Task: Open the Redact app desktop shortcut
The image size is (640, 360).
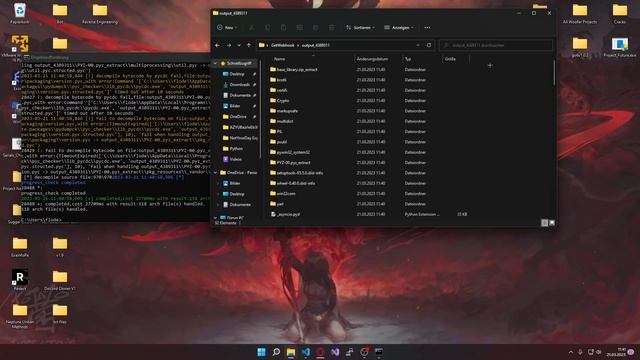Action: click(20, 280)
